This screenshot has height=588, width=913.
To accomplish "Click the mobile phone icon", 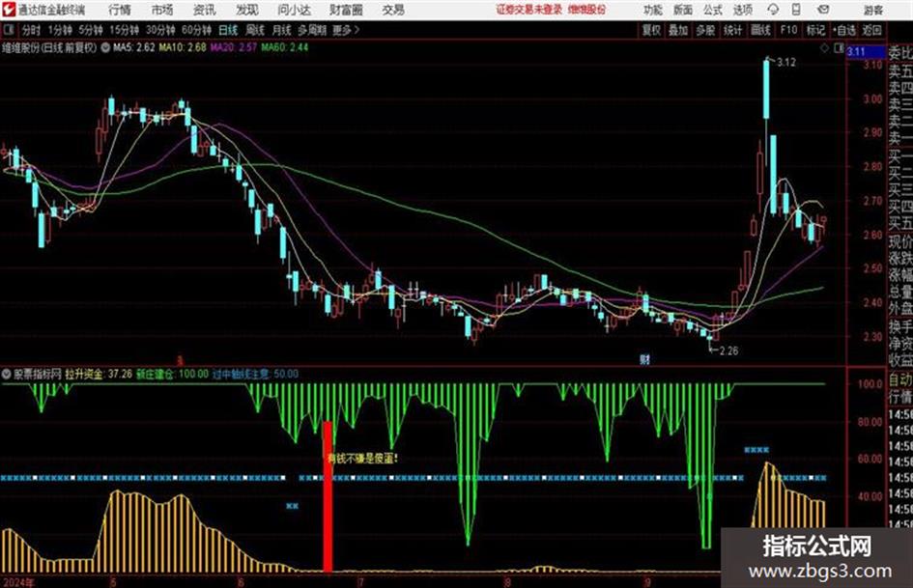I will click(796, 10).
